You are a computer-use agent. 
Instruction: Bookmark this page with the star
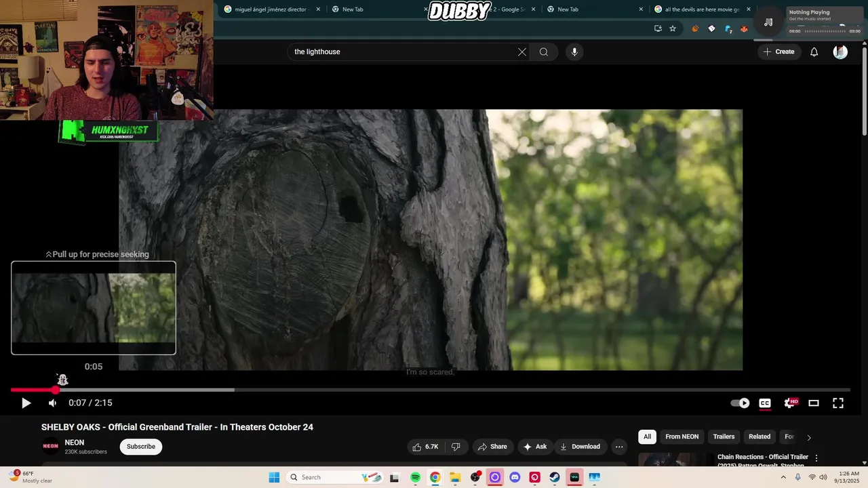[x=673, y=28]
